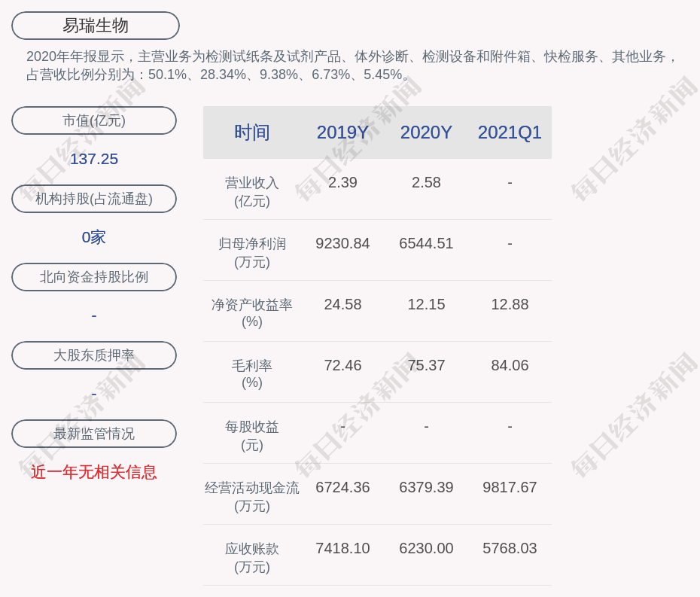Click the 2020年年报显示 description paragraph
Viewport: 700px width, 597px height.
coord(352,65)
